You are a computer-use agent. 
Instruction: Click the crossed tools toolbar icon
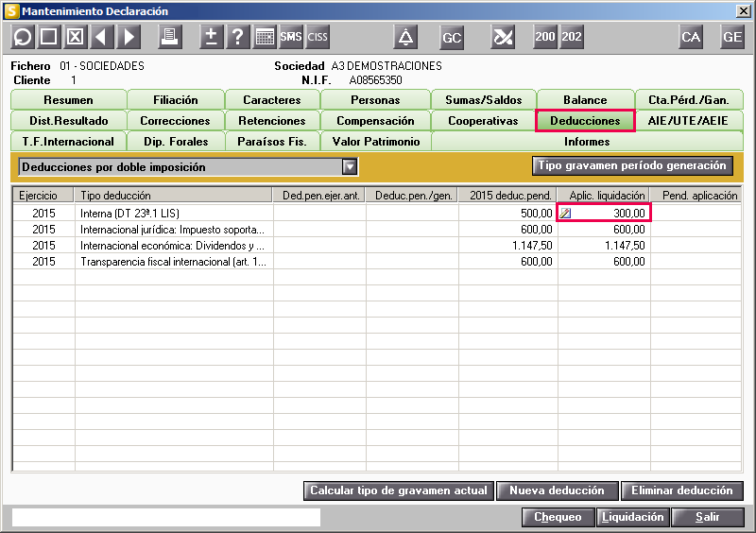coord(503,37)
